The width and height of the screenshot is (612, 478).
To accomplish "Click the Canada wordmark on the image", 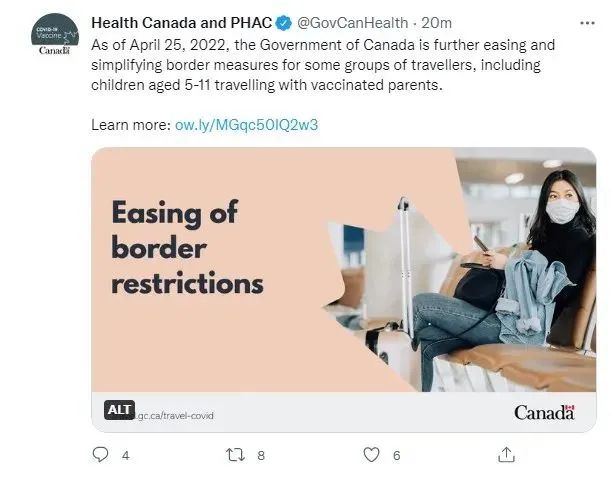I will point(544,412).
